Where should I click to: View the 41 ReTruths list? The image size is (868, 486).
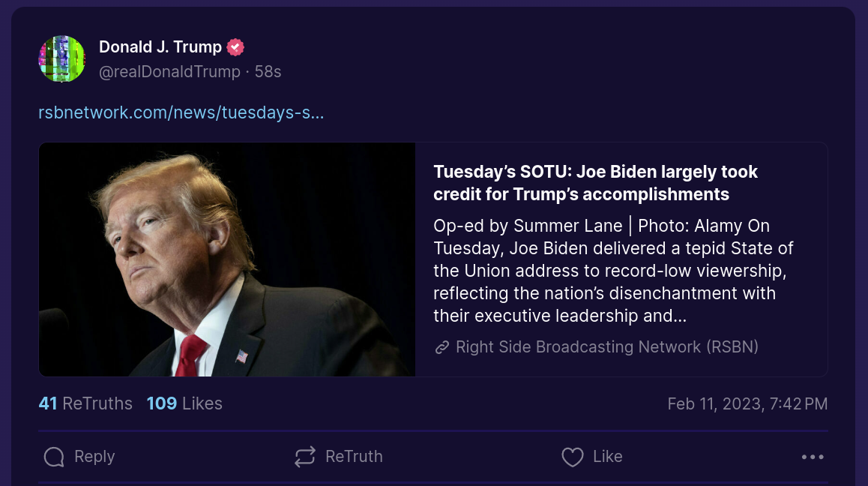point(85,403)
